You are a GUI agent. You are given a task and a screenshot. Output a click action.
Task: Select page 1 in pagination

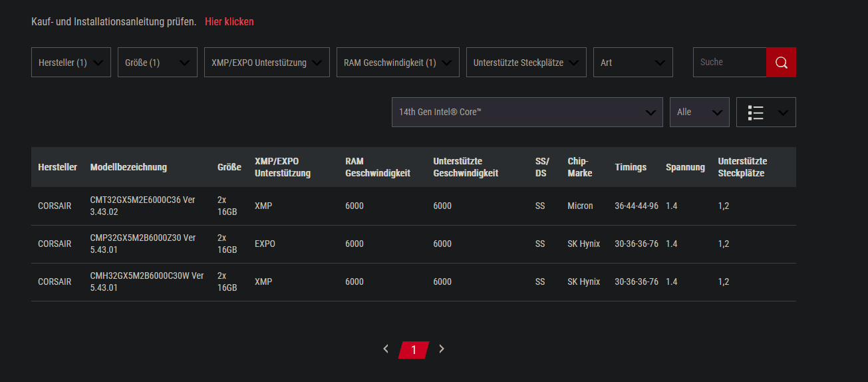(414, 350)
